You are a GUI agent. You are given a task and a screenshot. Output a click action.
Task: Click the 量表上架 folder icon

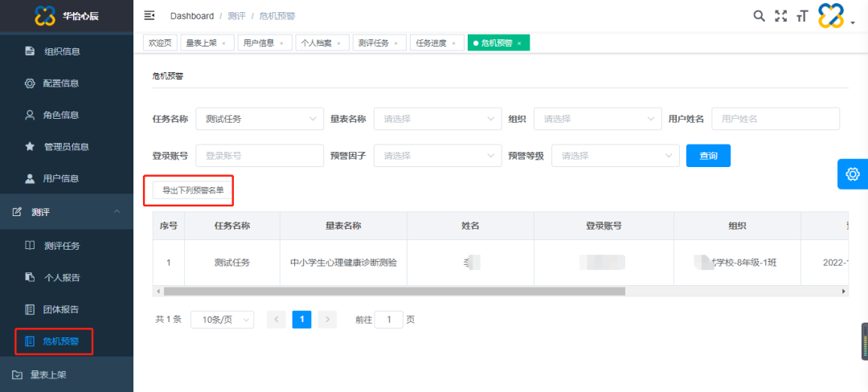[x=17, y=375]
